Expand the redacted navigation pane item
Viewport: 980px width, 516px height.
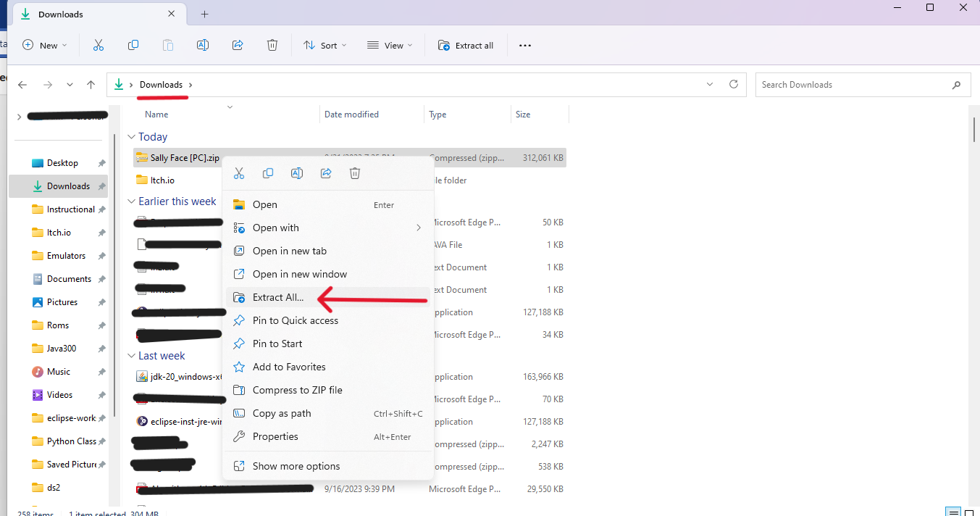[x=19, y=117]
